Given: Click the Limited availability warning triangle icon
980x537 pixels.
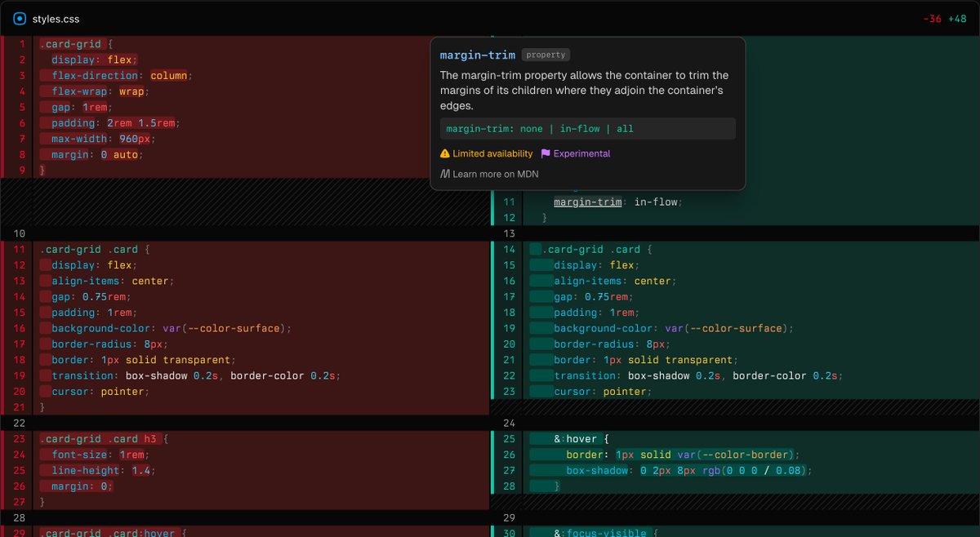Looking at the screenshot, I should (444, 153).
